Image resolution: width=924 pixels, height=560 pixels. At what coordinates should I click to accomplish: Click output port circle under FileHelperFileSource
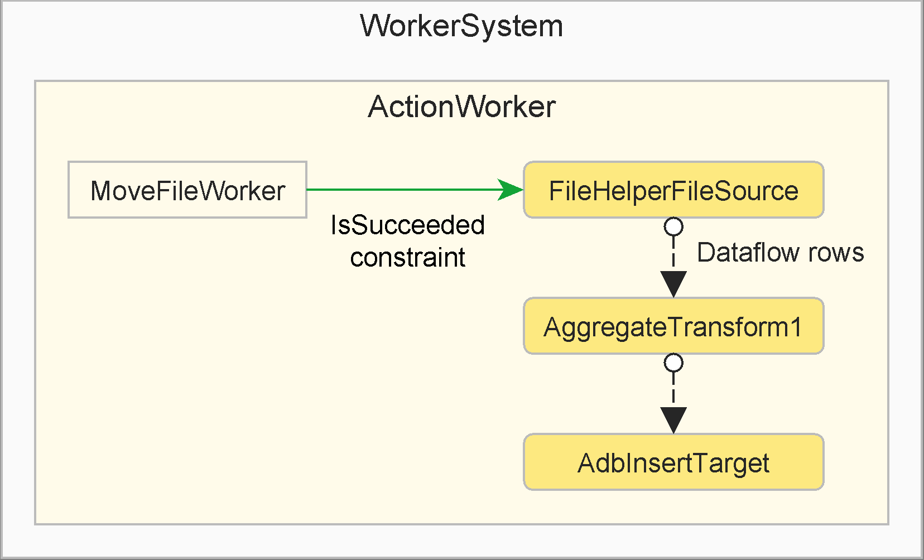tap(673, 227)
